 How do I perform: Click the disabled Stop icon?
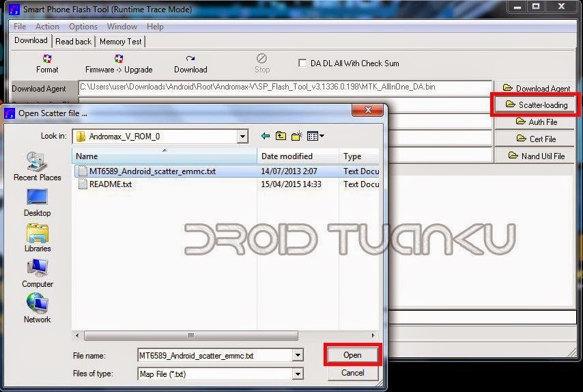(x=261, y=59)
